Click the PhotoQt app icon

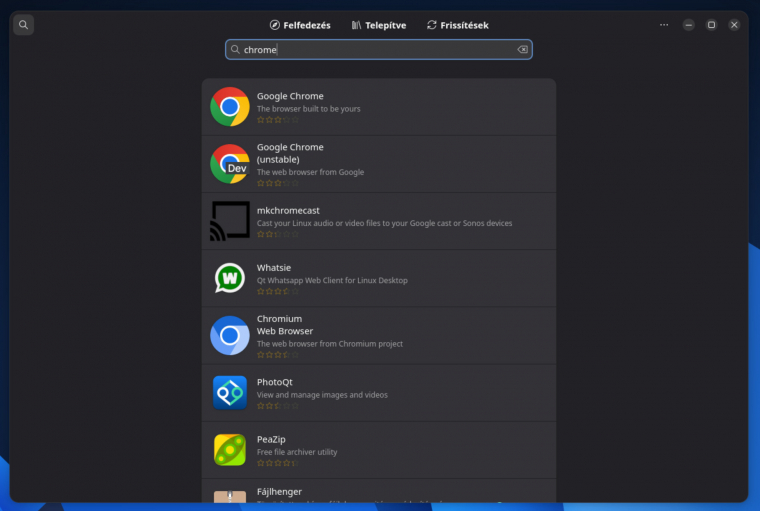tap(230, 393)
